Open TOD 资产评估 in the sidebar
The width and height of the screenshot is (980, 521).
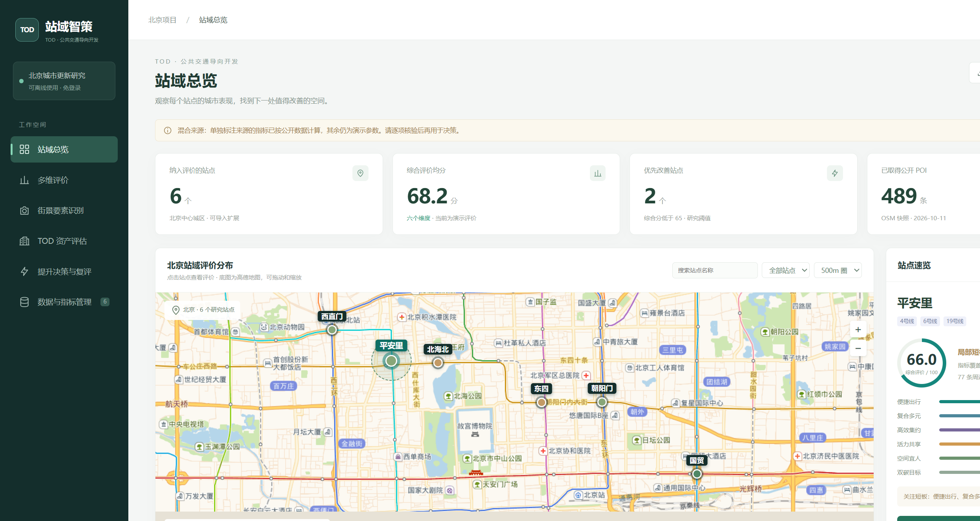[64, 241]
